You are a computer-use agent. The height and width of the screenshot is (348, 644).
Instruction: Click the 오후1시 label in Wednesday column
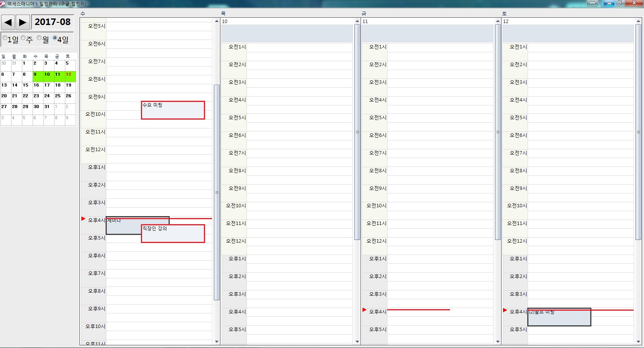(96, 167)
